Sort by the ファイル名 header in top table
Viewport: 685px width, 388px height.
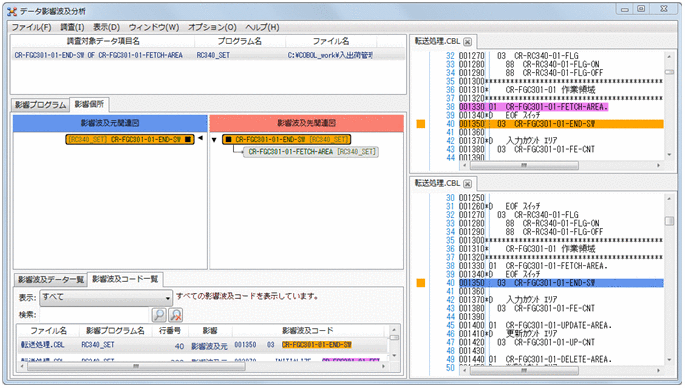pyautogui.click(x=331, y=41)
